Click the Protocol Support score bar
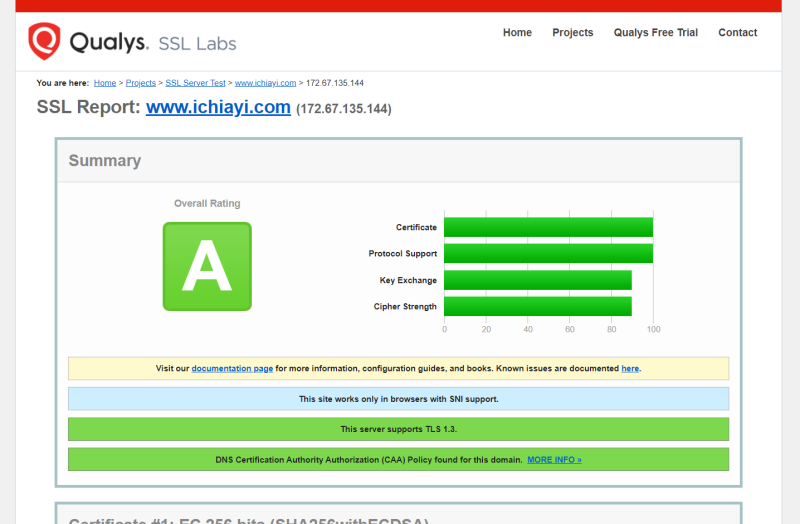Image resolution: width=800 pixels, height=524 pixels. (x=548, y=254)
